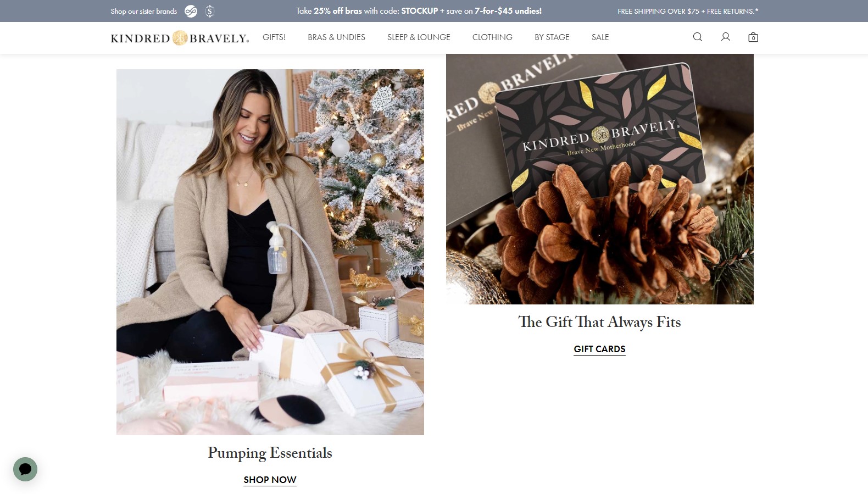Click the free shipping and returns notice
This screenshot has width=868, height=494.
pos(688,11)
